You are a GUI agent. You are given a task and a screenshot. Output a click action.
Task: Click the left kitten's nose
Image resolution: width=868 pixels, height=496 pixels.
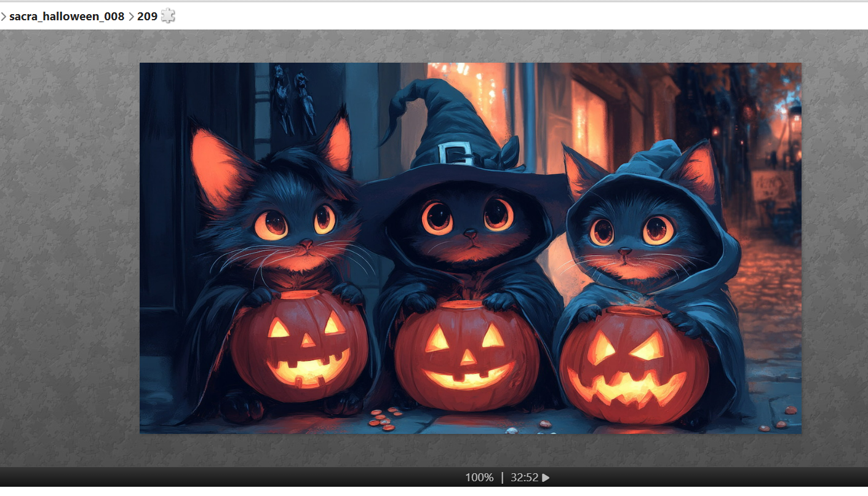[x=306, y=243]
